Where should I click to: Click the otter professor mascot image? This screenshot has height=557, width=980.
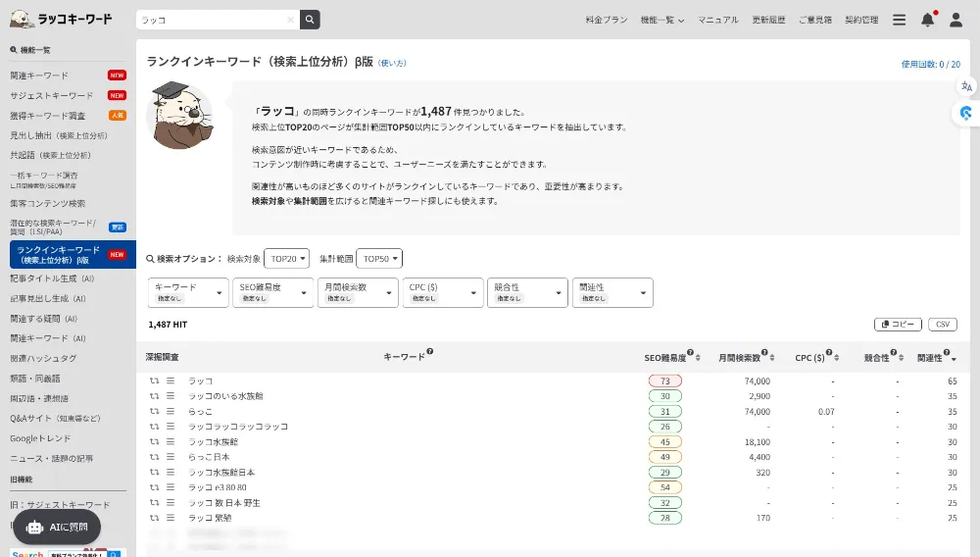tap(180, 115)
